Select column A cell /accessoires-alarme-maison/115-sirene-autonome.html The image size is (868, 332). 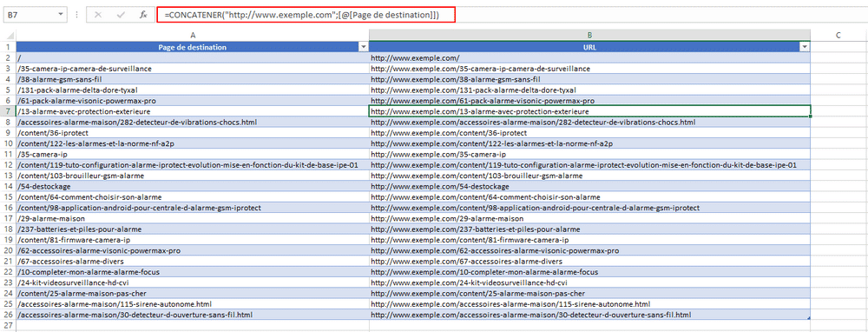(192, 304)
